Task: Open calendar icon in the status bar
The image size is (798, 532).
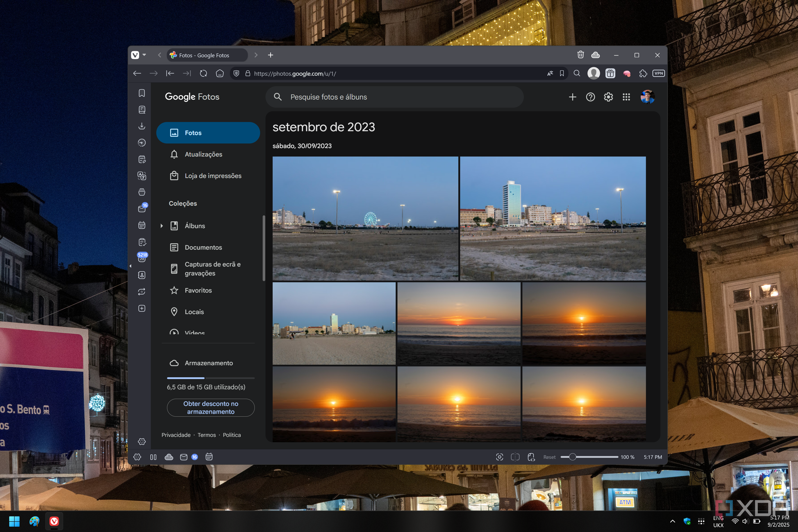Action: click(x=209, y=457)
